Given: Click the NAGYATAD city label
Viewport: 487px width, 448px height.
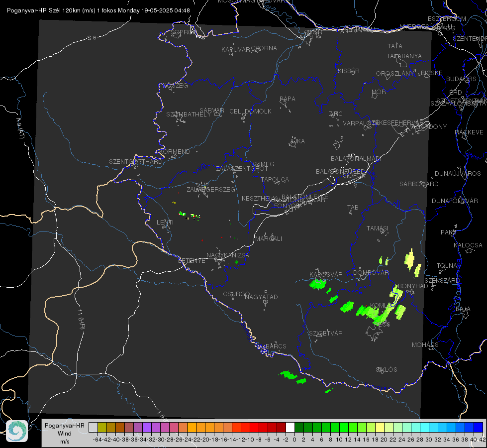Looking at the screenshot, I should click(261, 297).
